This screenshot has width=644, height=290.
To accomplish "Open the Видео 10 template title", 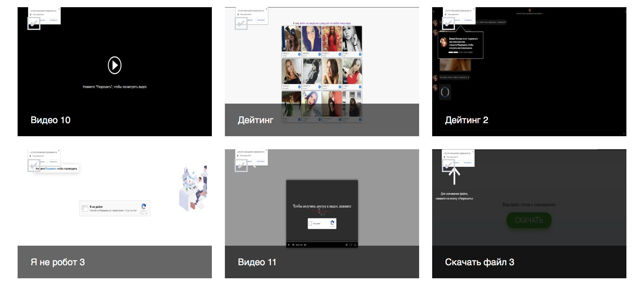I will (51, 120).
